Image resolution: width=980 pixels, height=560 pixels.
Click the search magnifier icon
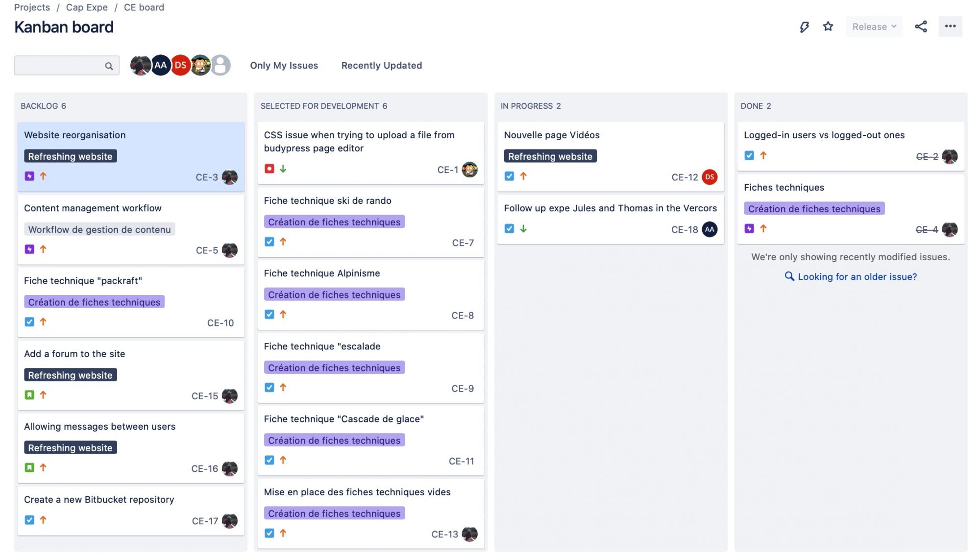(109, 66)
